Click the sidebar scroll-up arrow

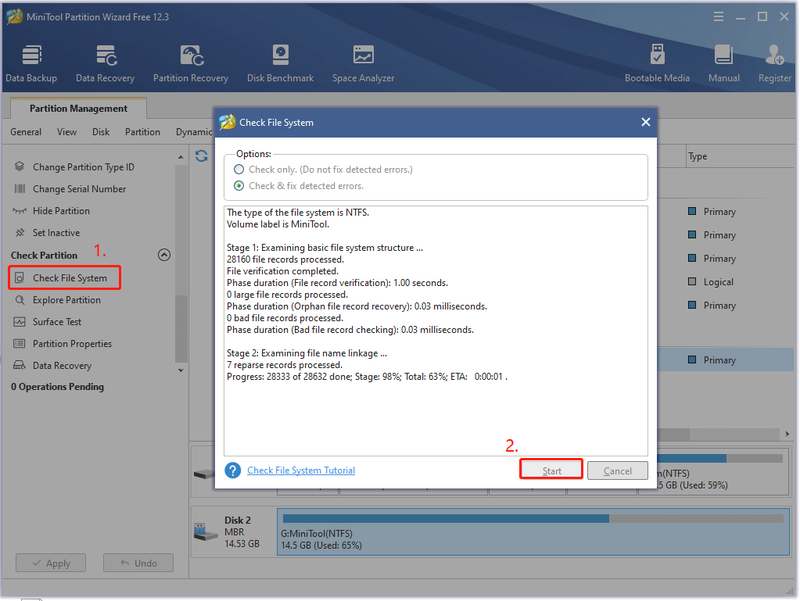pyautogui.click(x=181, y=157)
